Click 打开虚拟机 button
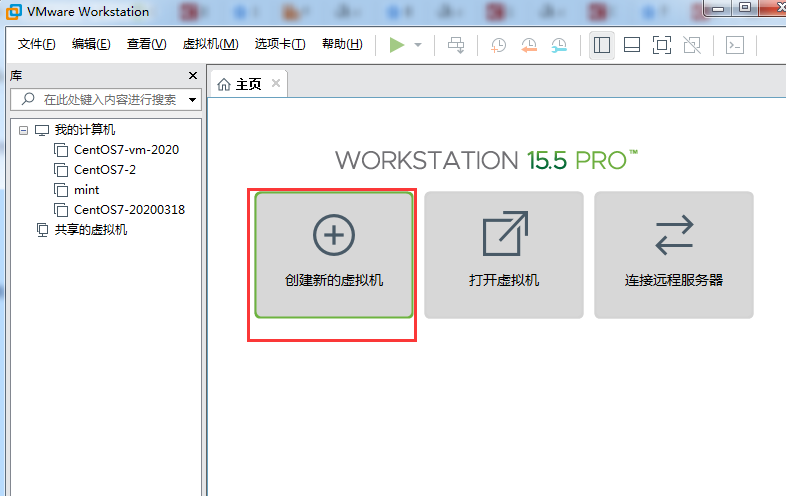This screenshot has height=496, width=786. pyautogui.click(x=504, y=255)
